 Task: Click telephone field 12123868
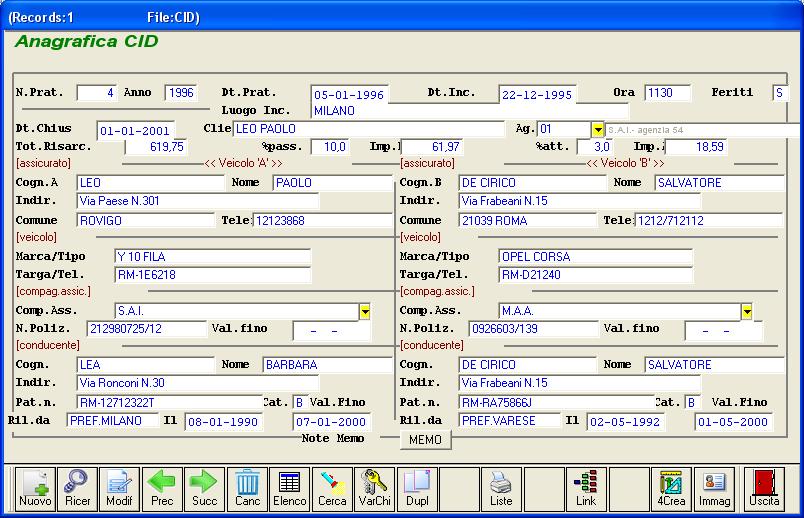[x=323, y=221]
